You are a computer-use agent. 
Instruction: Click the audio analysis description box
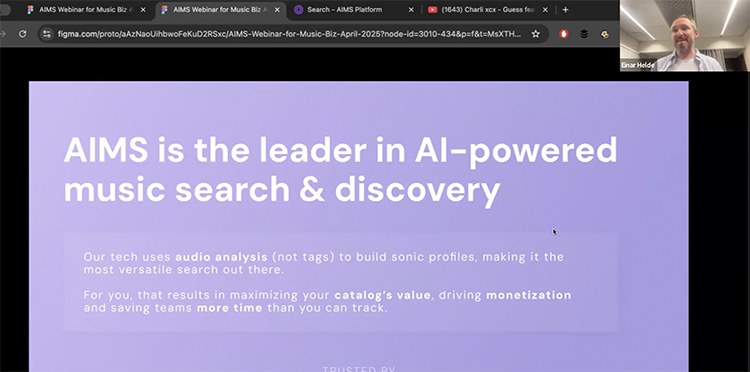pos(341,282)
